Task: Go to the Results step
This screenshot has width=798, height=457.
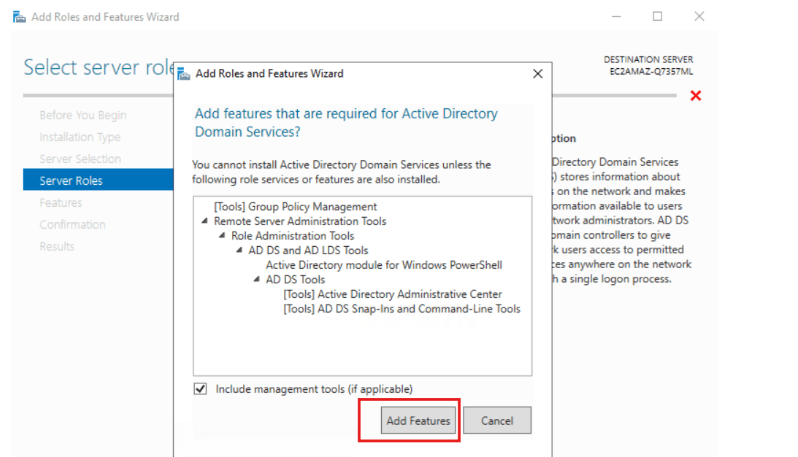Action: click(57, 247)
